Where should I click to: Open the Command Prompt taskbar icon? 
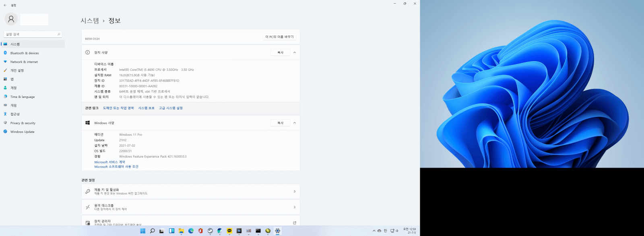(258, 231)
